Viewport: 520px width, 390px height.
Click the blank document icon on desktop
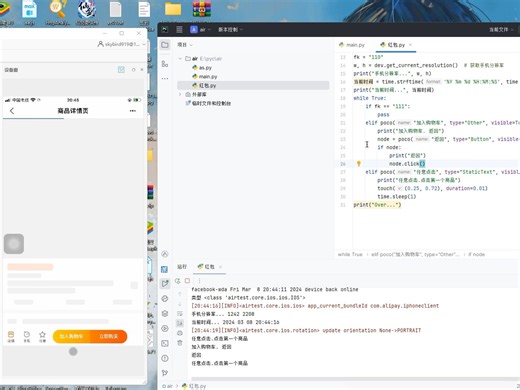click(x=115, y=10)
